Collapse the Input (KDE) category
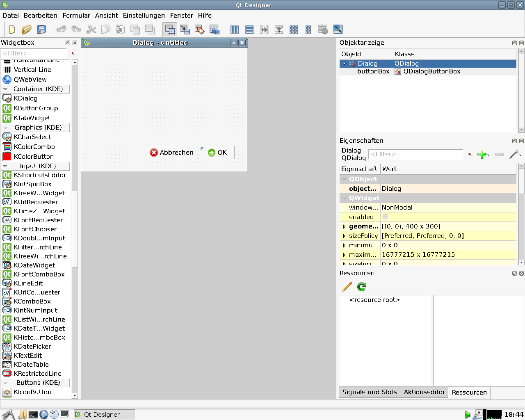The image size is (525, 420). [5, 166]
